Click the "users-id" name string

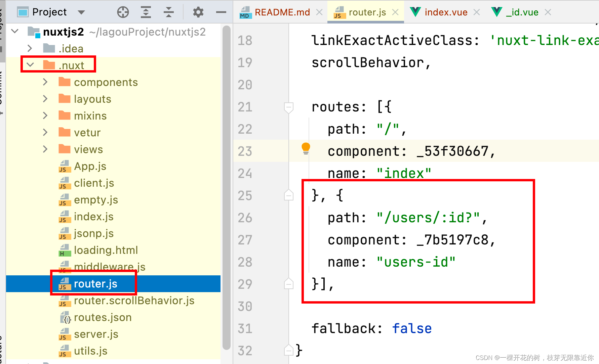[416, 262]
